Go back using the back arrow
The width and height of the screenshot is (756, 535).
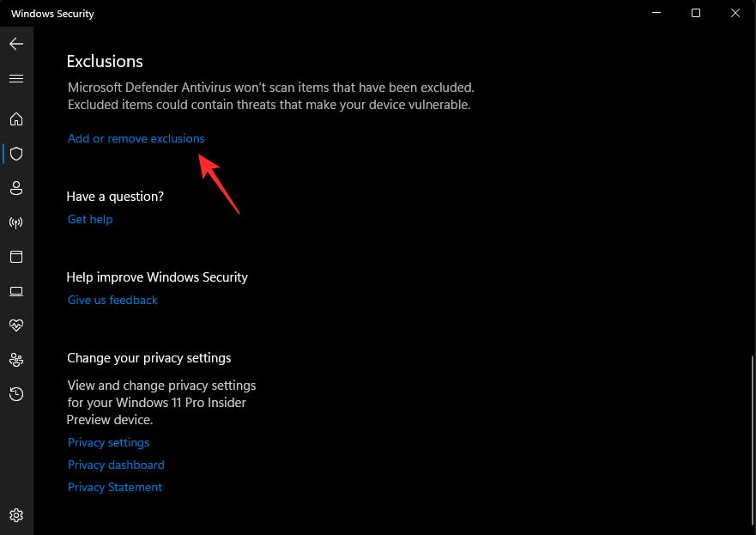point(16,44)
